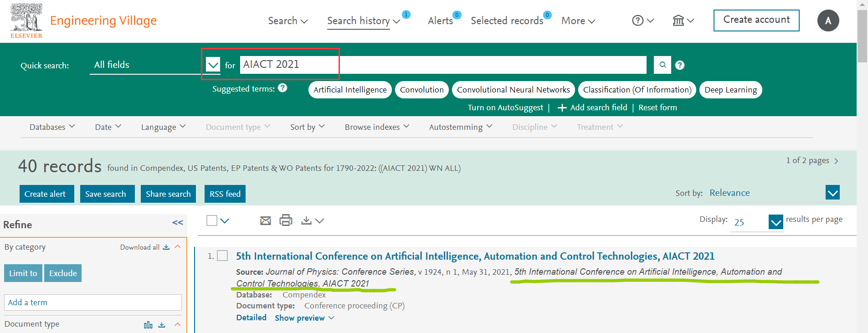This screenshot has height=333, width=868.
Task: Open suggested terms help icon
Action: (x=282, y=88)
